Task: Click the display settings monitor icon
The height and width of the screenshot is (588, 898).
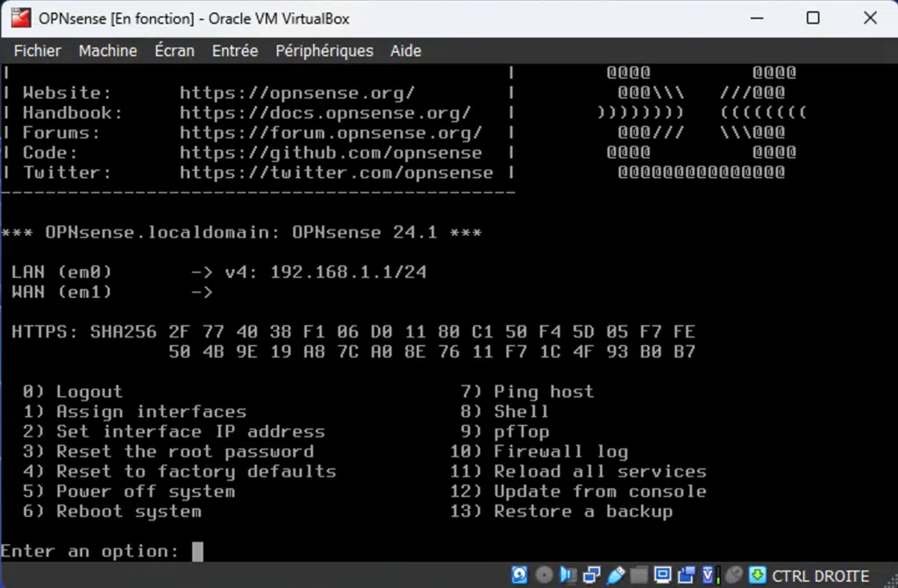Action: tap(663, 575)
